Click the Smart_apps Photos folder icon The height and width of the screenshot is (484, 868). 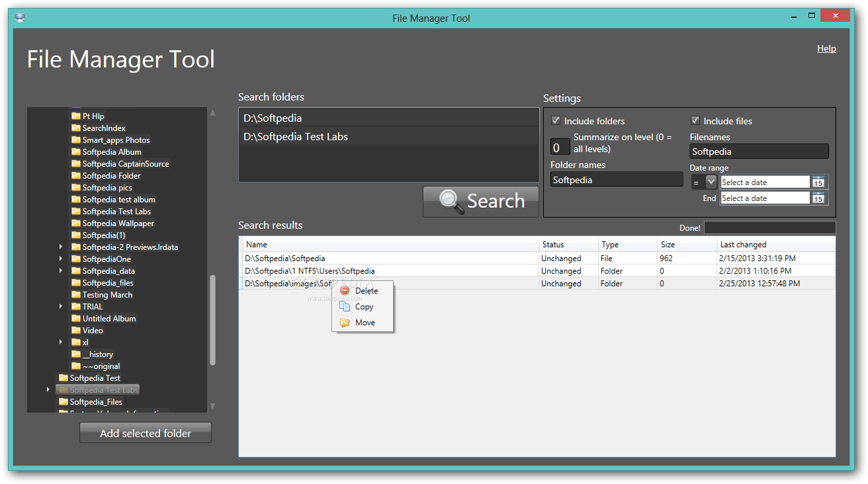coord(76,140)
